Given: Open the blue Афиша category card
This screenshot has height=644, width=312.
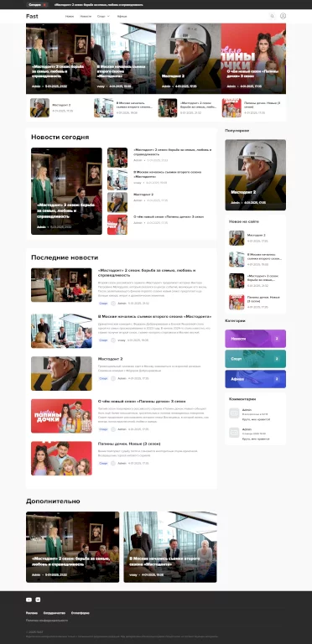Looking at the screenshot, I should click(x=255, y=379).
